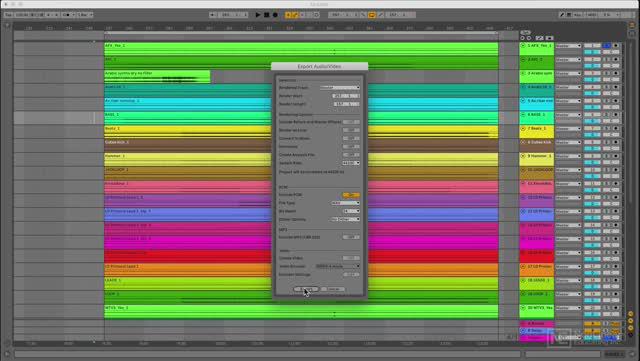Start playback with the Play button
Image resolution: width=640 pixels, height=361 pixels.
[258, 15]
